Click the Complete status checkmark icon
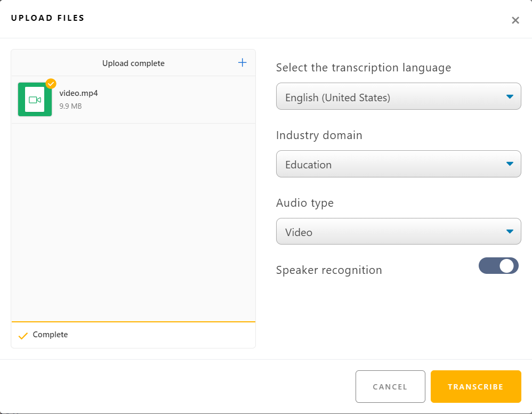Viewport: 532px width, 414px height. 23,336
